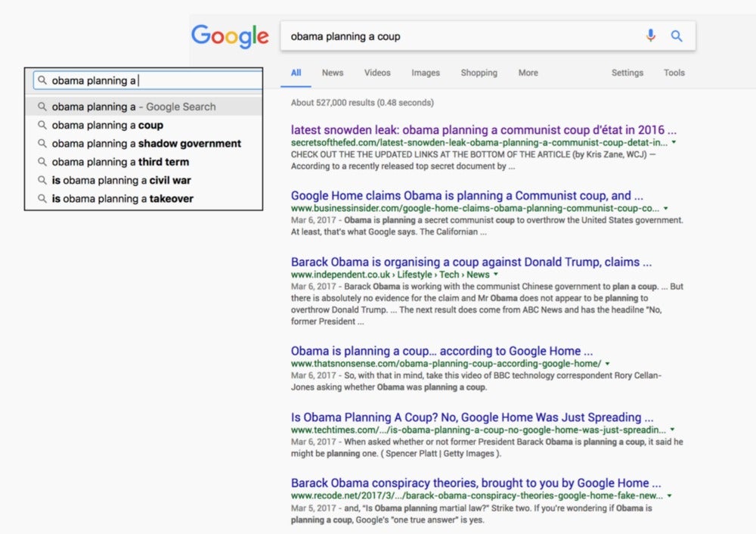Expand dropdown arrow next to independent.co.uk URL
This screenshot has height=534, width=756.
(496, 275)
